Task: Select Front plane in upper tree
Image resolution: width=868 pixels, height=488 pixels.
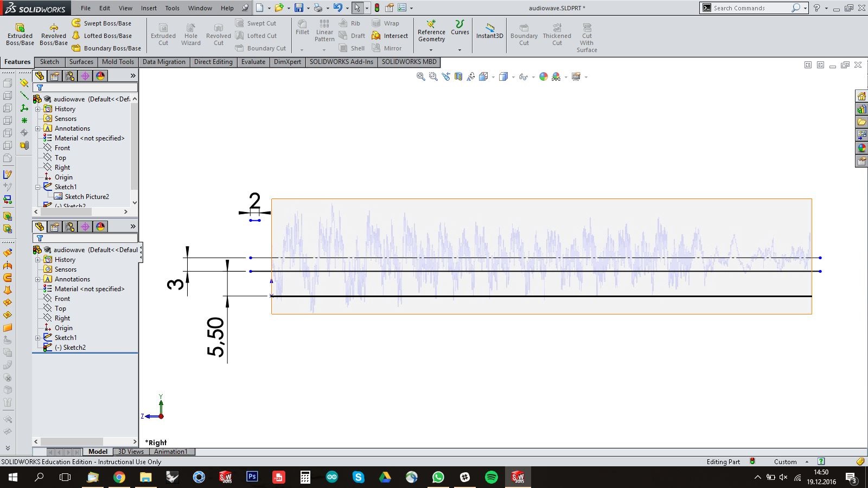Action: [56, 148]
